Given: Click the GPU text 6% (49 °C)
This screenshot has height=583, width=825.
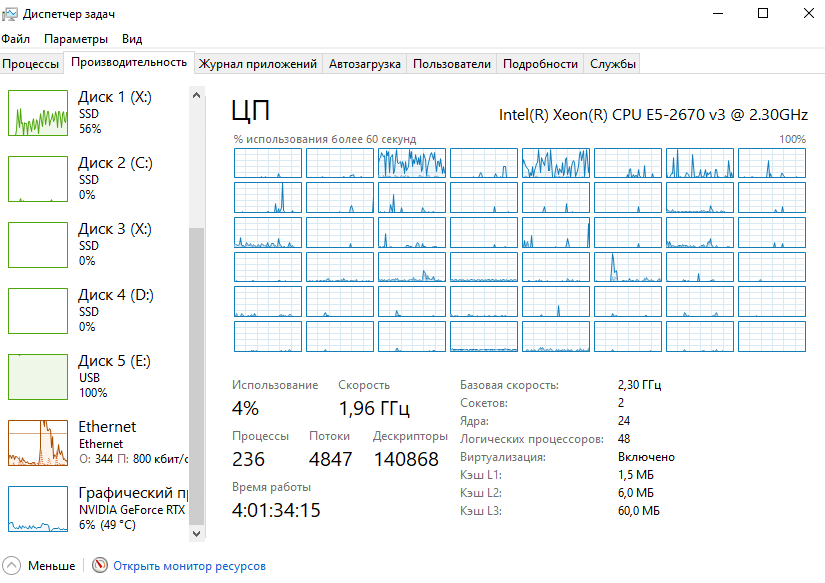Looking at the screenshot, I should [x=107, y=525].
